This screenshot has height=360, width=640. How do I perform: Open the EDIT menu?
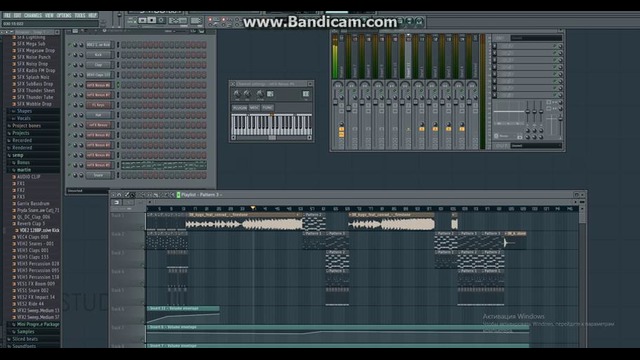click(x=17, y=16)
